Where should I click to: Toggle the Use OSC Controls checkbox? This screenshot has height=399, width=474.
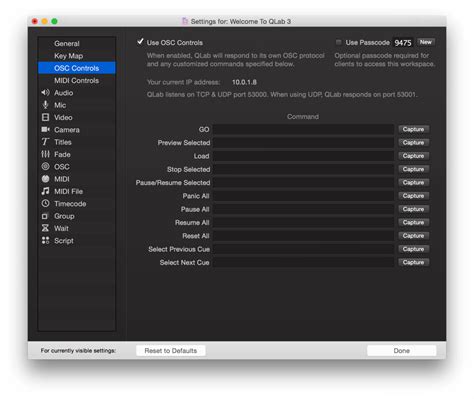[140, 42]
